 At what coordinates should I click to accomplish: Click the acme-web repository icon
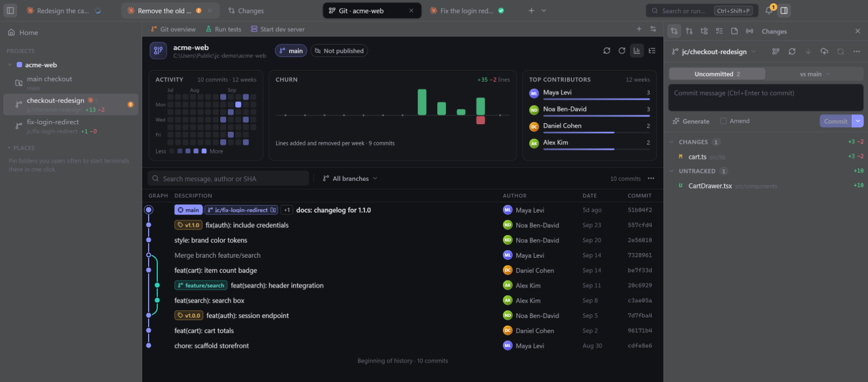(158, 50)
